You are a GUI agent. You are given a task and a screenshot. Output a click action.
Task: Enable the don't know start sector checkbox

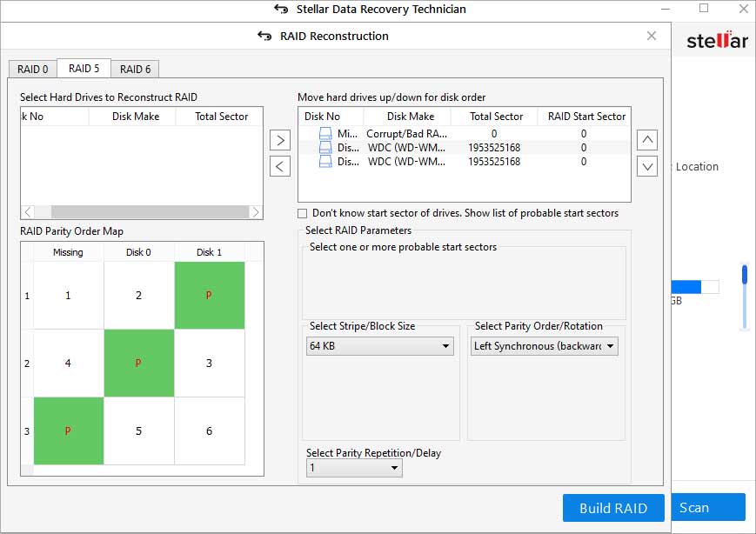pyautogui.click(x=303, y=213)
